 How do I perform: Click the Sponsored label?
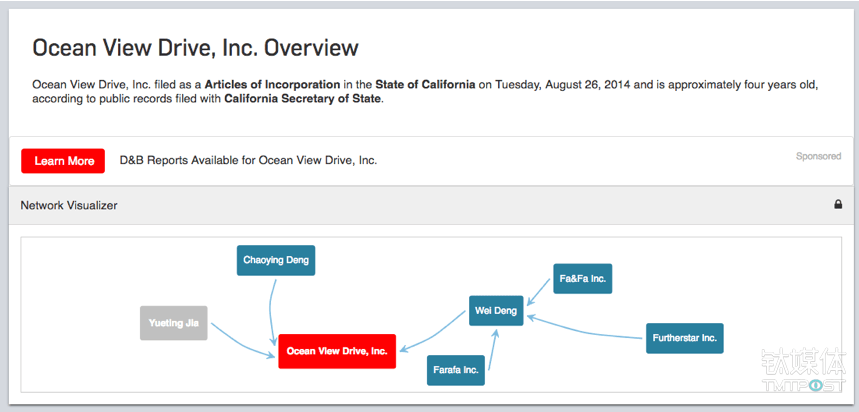[818, 157]
